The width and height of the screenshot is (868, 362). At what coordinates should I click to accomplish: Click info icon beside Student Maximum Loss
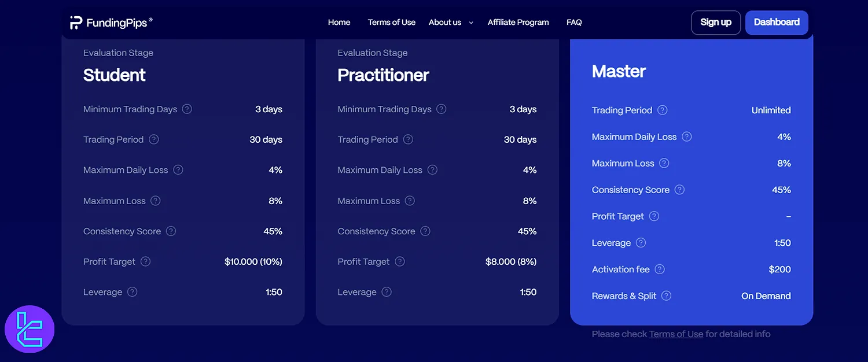coord(156,201)
